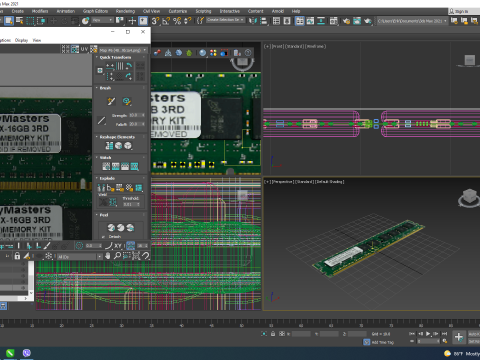The width and height of the screenshot is (480, 360).
Task: Choose the Rectangular Selection Region tool
Action: 30,21
